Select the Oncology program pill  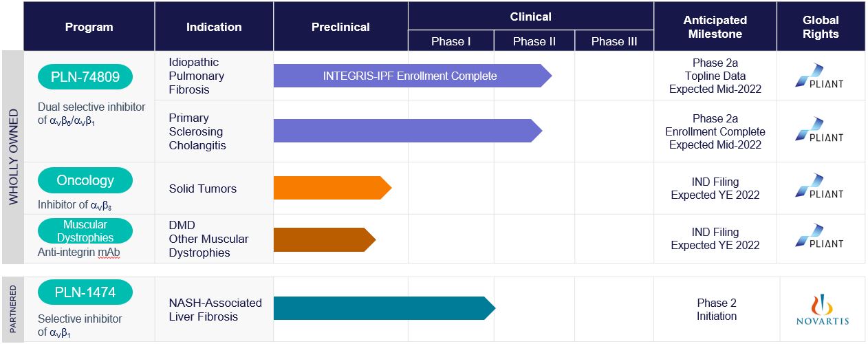85,180
